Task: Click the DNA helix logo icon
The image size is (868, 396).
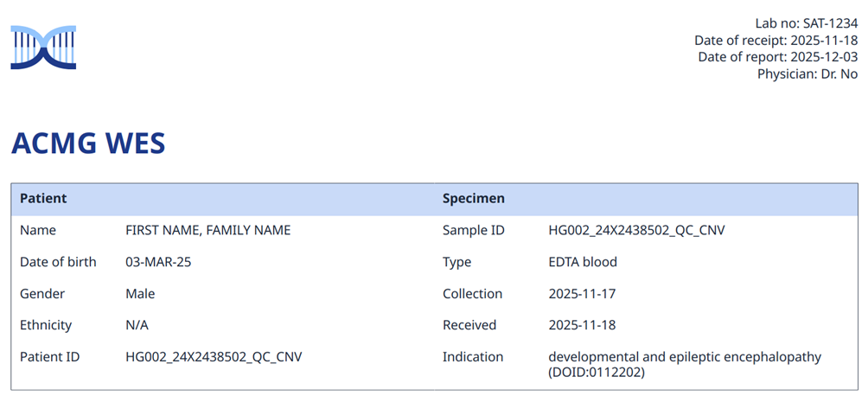Action: [43, 47]
